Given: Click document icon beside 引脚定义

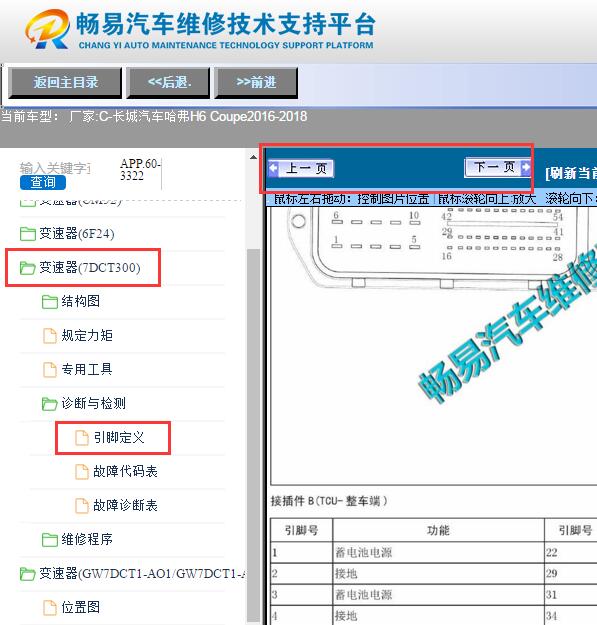Looking at the screenshot, I should (82, 437).
